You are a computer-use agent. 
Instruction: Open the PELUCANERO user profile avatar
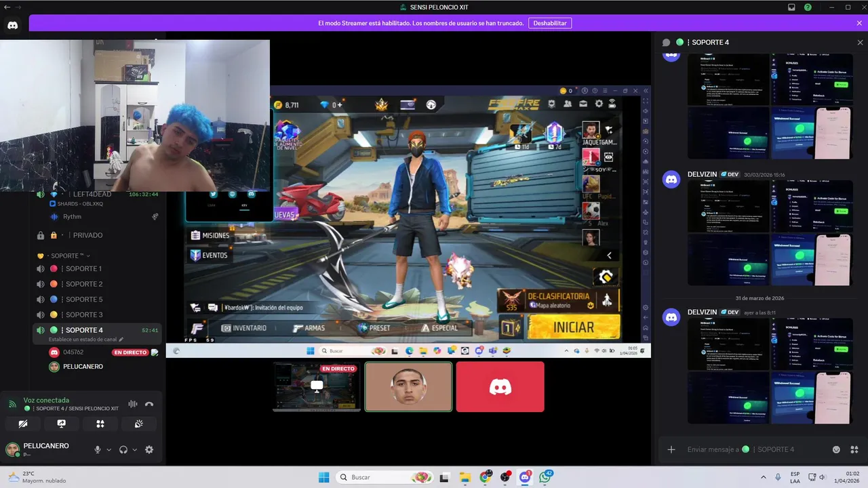(12, 449)
